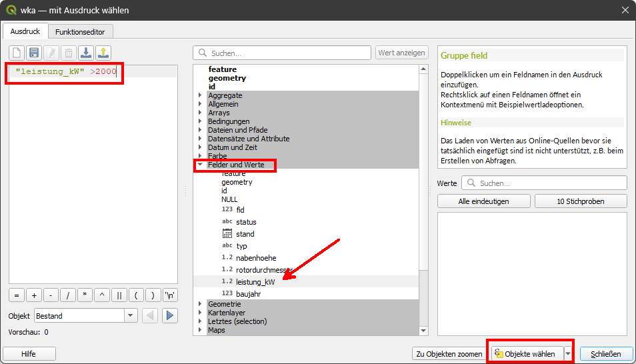Import user expressions with download icon

click(x=86, y=53)
